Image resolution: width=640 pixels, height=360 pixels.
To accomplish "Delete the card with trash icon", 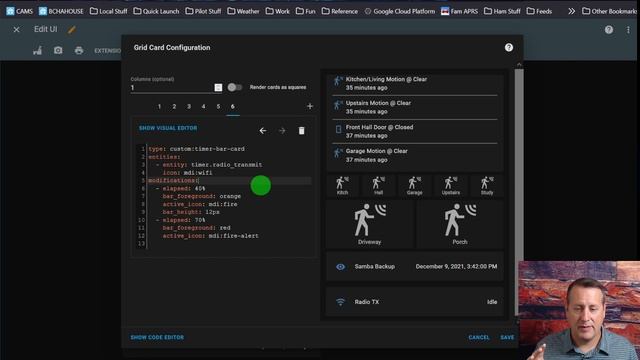I will [x=301, y=131].
